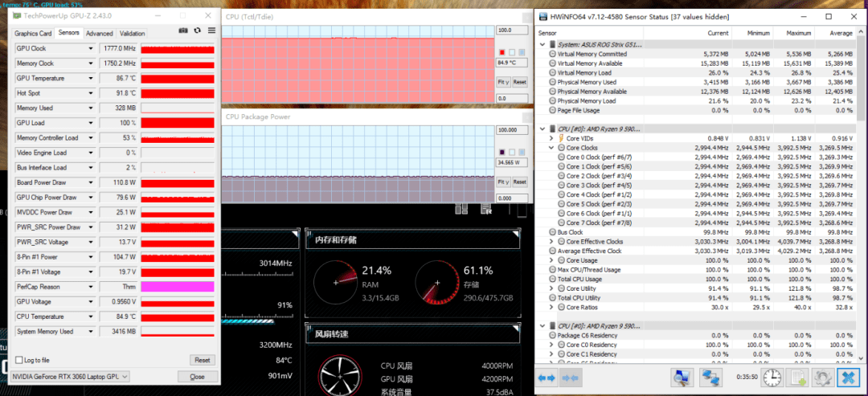The image size is (868, 396).
Task: Open the NVIDIA GeForce RTX 3060 GPU selector
Action: click(x=70, y=377)
